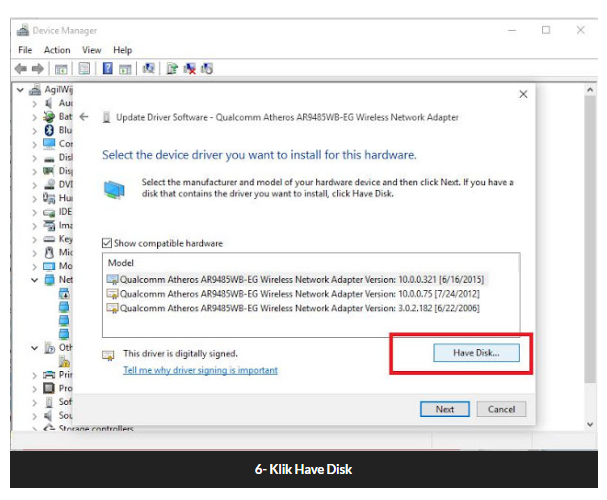Screen dimensions: 607x500
Task: Click the root computer node icon in the tree
Action: coord(35,90)
